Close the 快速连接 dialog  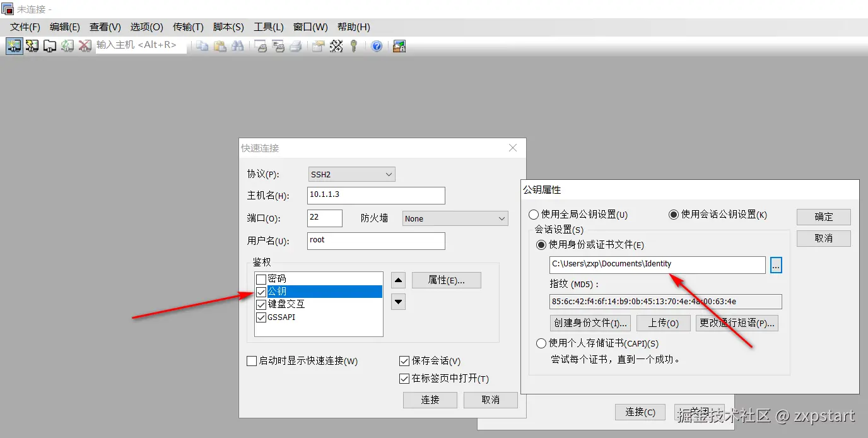[513, 148]
